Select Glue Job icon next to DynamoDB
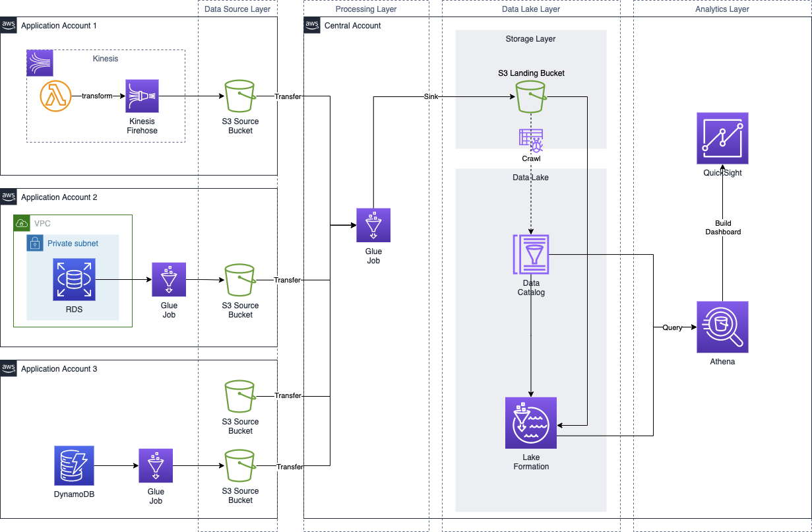 156,465
